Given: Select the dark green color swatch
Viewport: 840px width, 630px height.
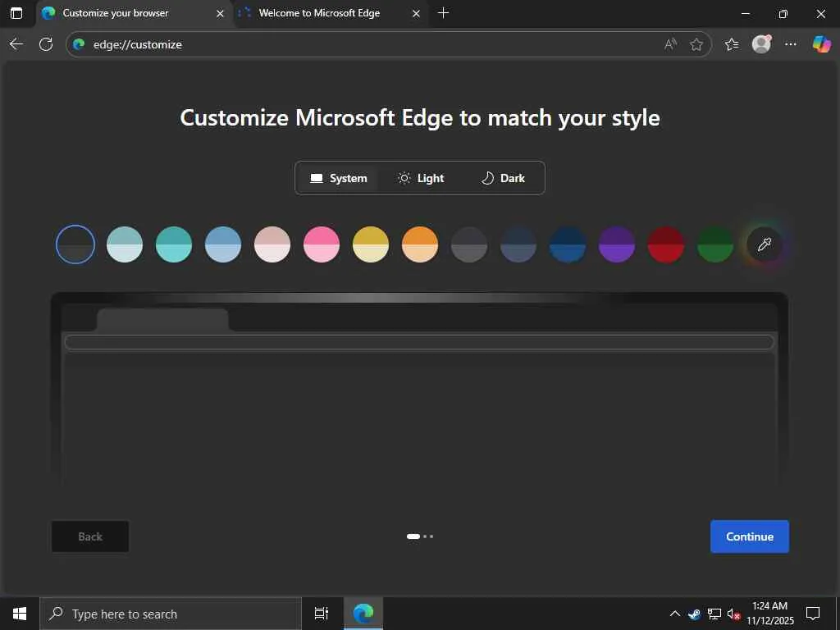Looking at the screenshot, I should (715, 244).
